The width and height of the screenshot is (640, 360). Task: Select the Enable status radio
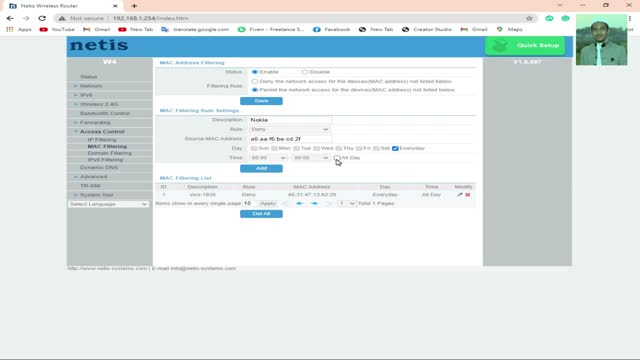pos(255,72)
